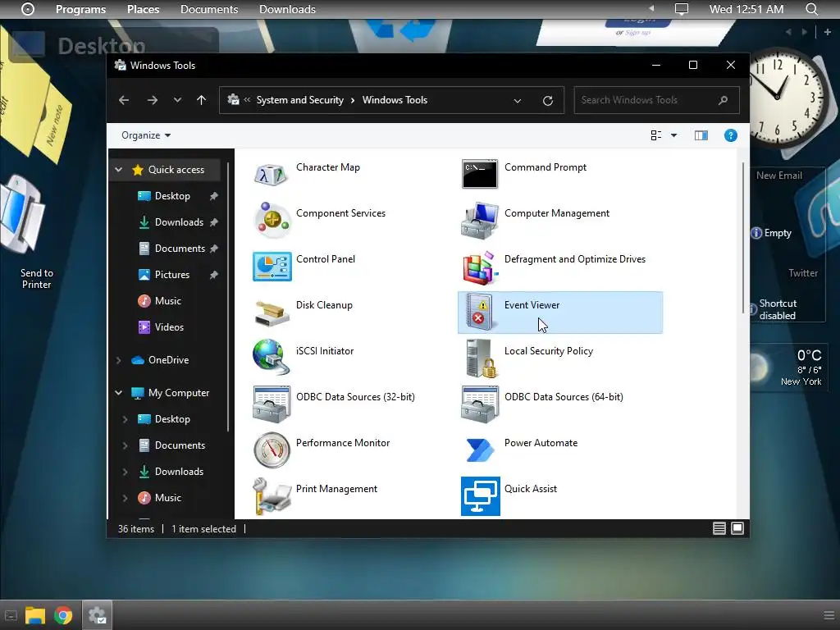Click the clock Wed 12:51 AM
The image size is (840, 630).
pos(746,9)
